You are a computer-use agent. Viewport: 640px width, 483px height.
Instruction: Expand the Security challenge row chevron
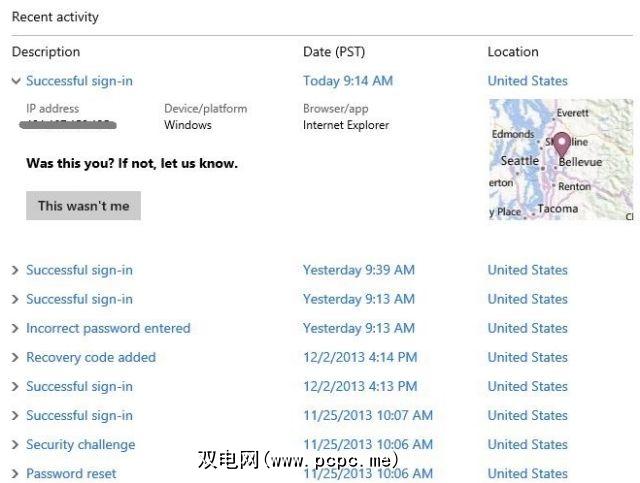[16, 445]
